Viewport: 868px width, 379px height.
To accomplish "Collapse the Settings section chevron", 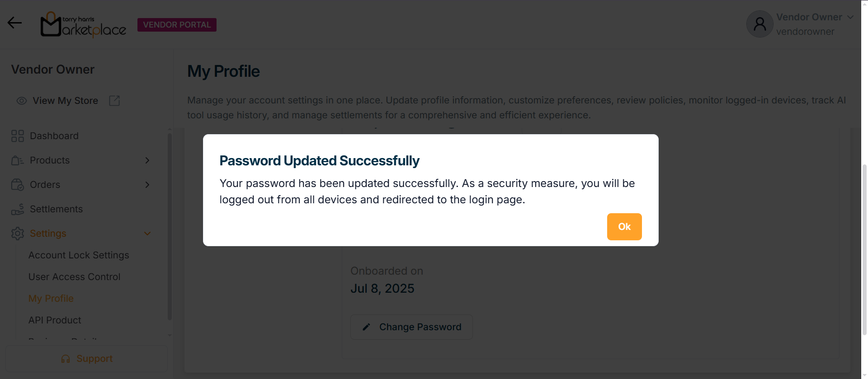I will pos(147,234).
